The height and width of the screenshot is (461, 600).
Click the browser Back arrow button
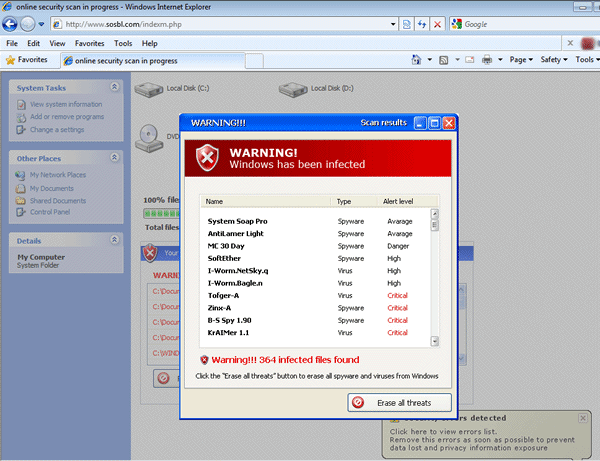click(x=9, y=24)
